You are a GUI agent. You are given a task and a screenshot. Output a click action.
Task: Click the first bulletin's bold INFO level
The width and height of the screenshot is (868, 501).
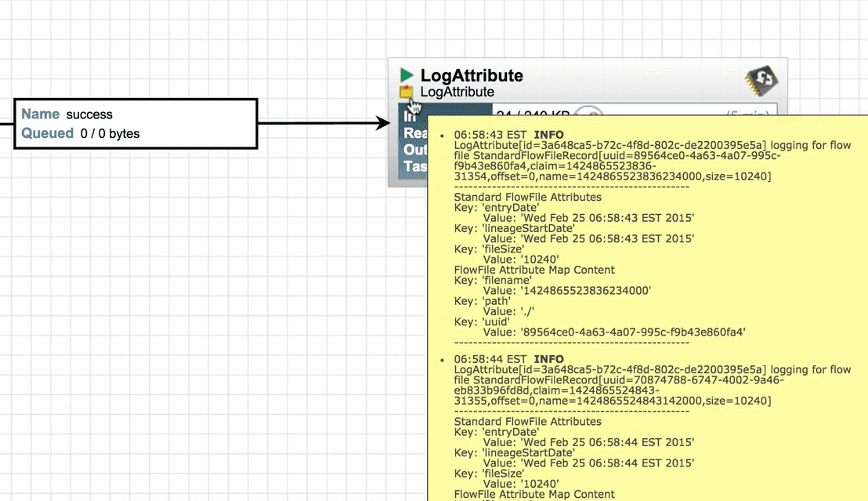[x=548, y=135]
